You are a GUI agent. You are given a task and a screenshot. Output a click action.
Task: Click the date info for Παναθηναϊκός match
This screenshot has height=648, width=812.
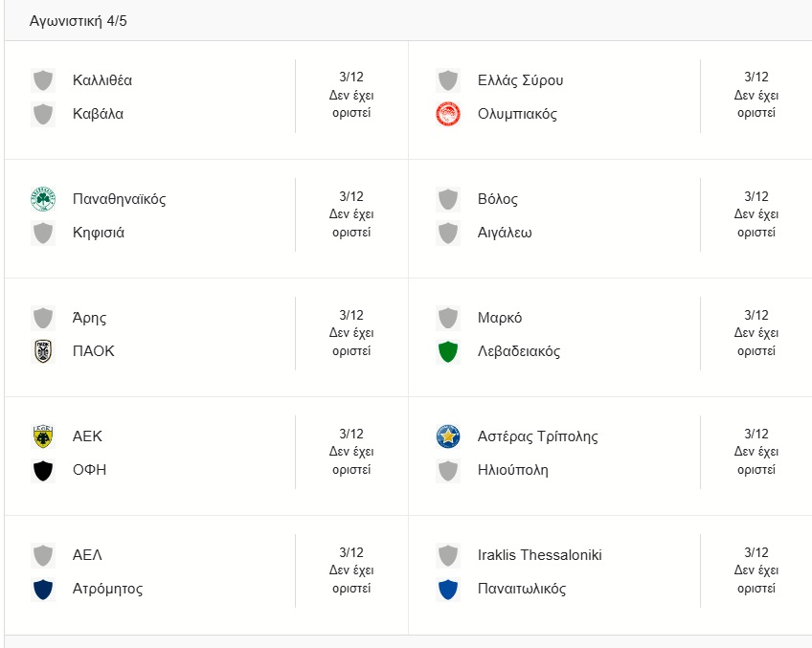351,214
